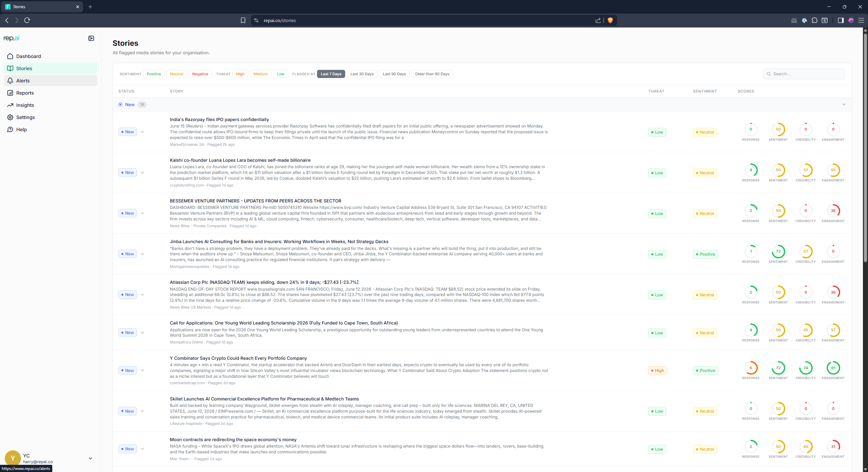The height and width of the screenshot is (472, 868).
Task: Toggle Low threat filter
Action: tap(281, 74)
